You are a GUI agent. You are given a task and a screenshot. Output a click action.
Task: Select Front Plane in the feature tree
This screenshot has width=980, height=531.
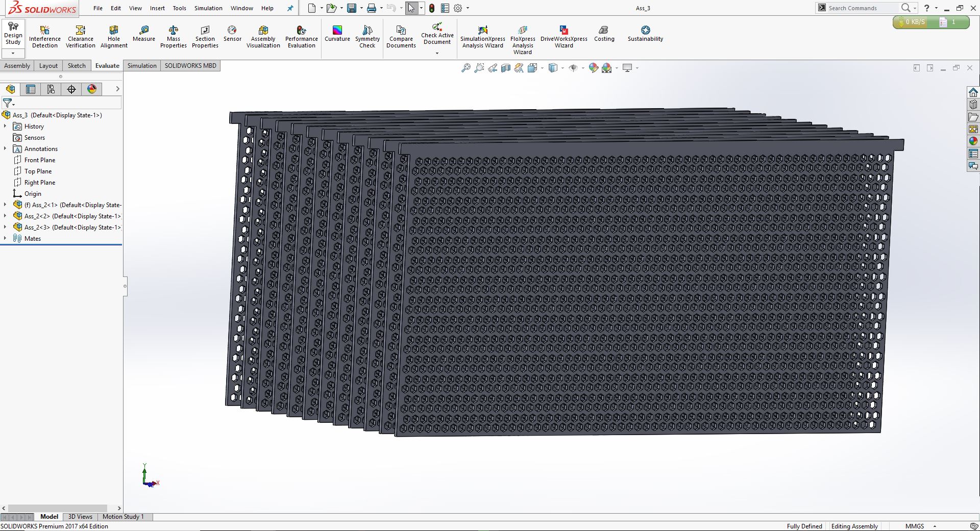pos(39,160)
